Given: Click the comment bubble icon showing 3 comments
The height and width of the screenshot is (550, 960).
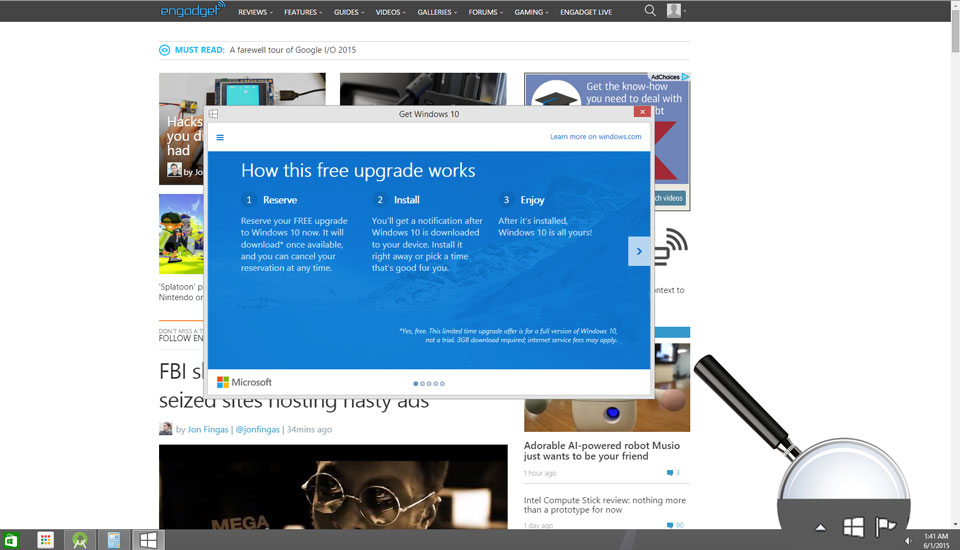Looking at the screenshot, I should tap(670, 473).
